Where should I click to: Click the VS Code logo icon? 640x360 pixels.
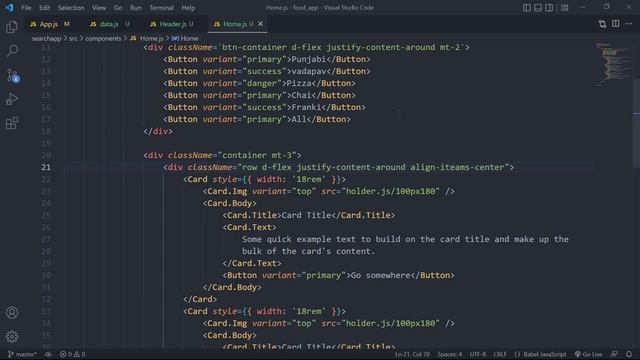coord(9,8)
